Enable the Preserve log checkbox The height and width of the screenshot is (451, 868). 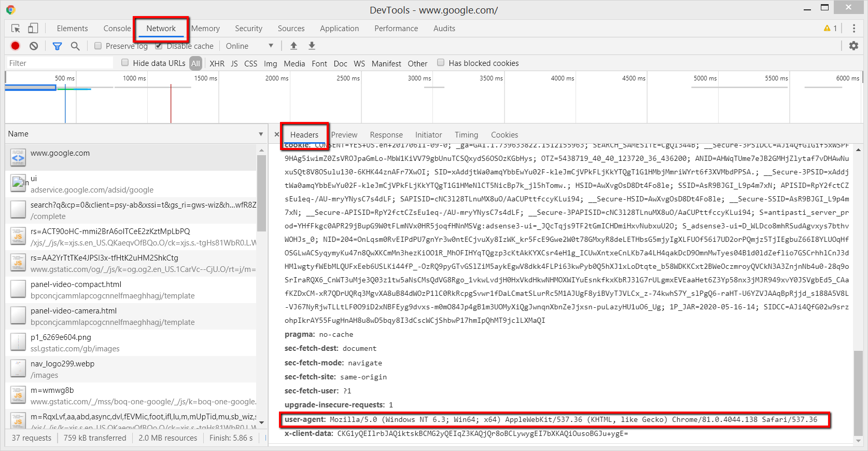click(98, 46)
